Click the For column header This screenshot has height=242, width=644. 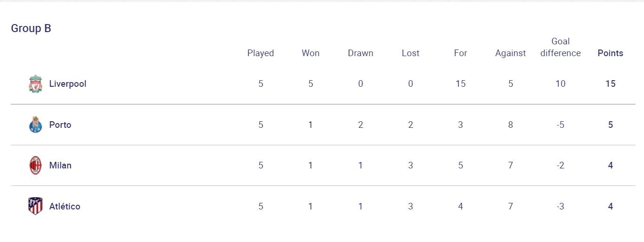click(x=460, y=53)
